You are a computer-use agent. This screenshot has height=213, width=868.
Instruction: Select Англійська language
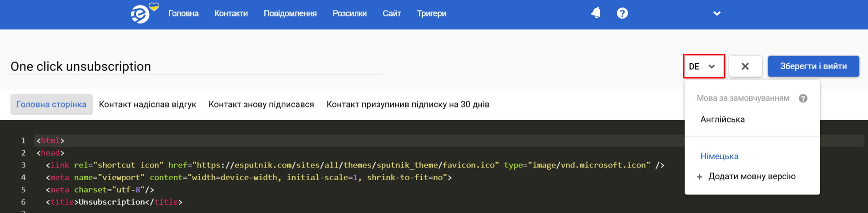722,119
